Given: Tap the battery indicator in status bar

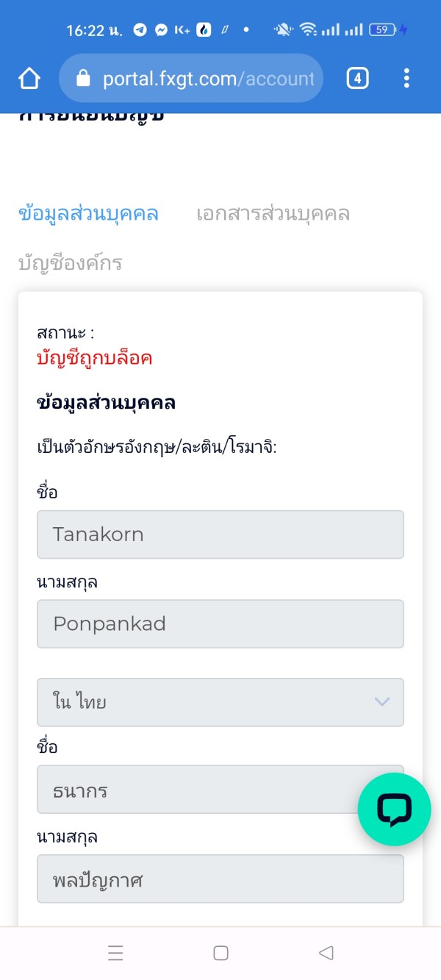Looking at the screenshot, I should pyautogui.click(x=384, y=30).
